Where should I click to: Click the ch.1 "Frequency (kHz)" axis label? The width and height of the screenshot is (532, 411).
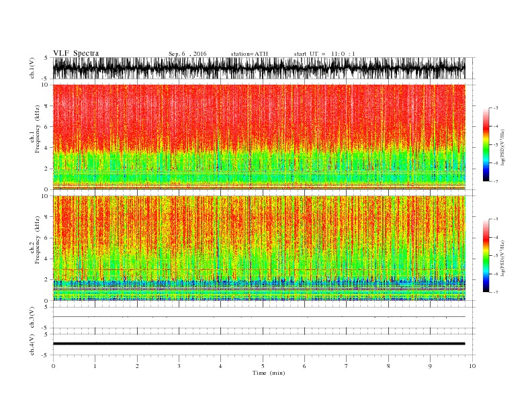pos(37,129)
